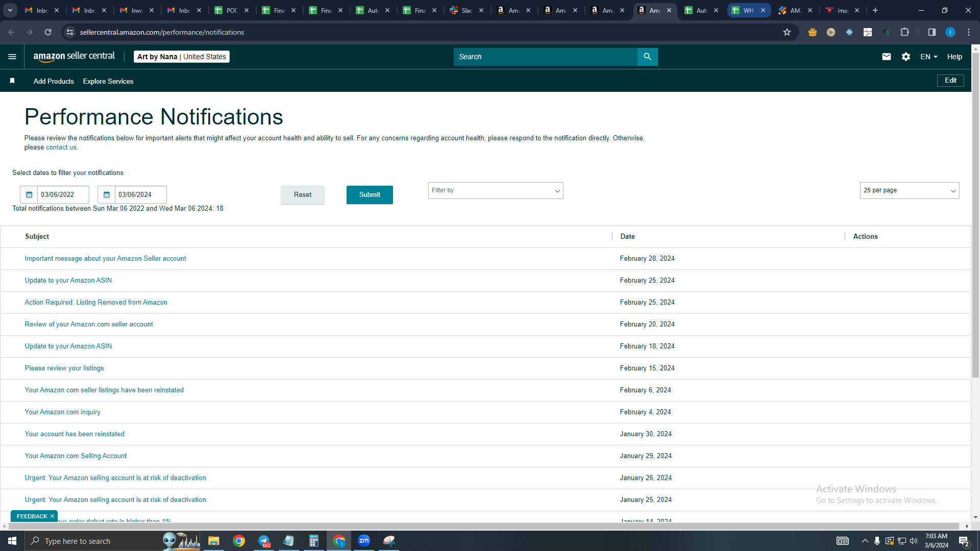Click the start date field 03/06/2022
980x551 pixels.
coord(63,194)
